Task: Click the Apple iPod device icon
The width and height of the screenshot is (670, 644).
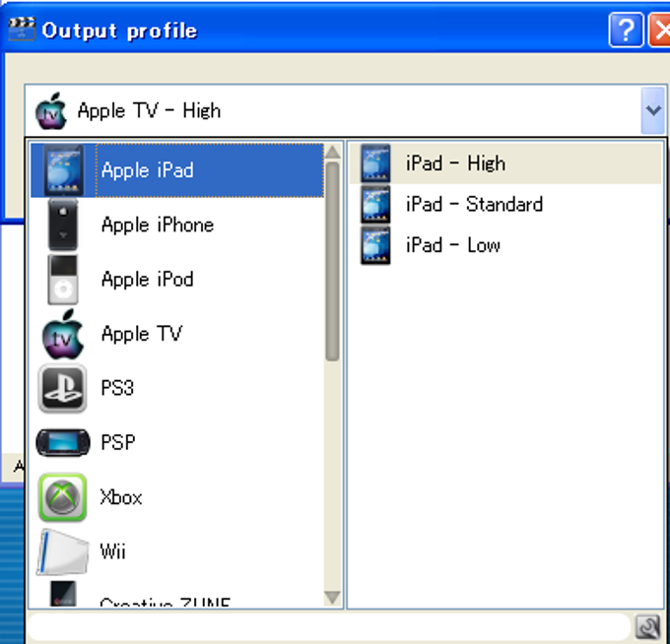Action: pyautogui.click(x=63, y=280)
